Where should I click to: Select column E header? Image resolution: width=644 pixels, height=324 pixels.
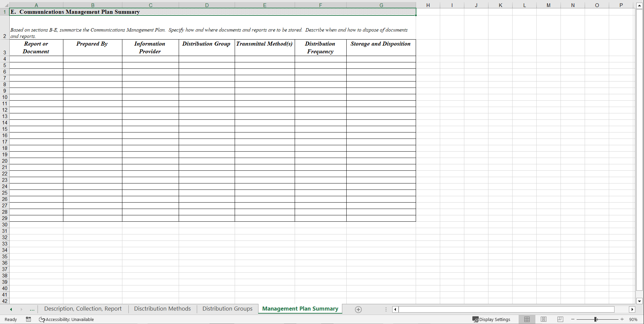[265, 5]
